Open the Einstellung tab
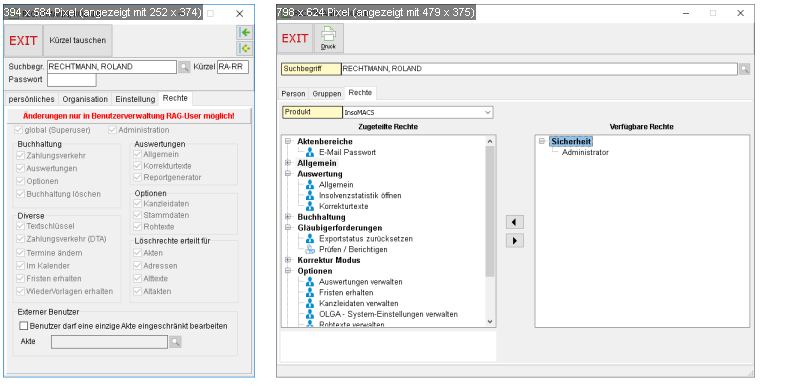The width and height of the screenshot is (791, 391). [135, 99]
